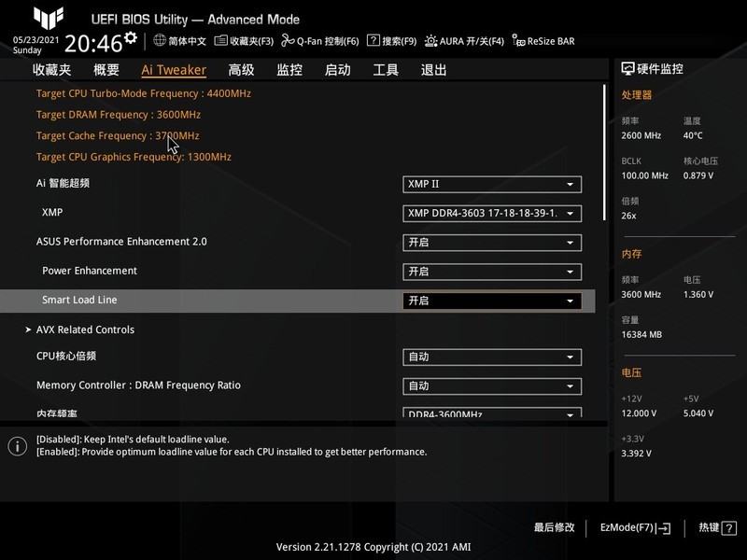Click Target CPU Turbo-Mode Frequency text
Screen dimensions: 747x560
click(144, 94)
